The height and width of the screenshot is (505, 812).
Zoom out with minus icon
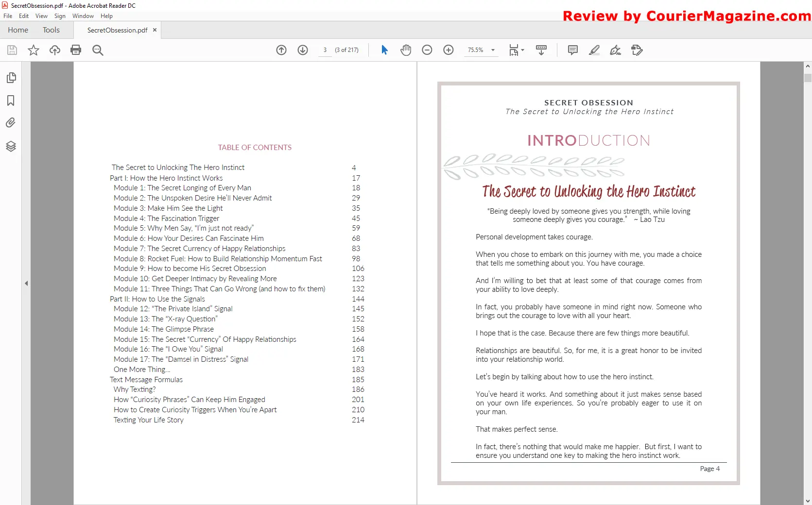click(x=427, y=50)
